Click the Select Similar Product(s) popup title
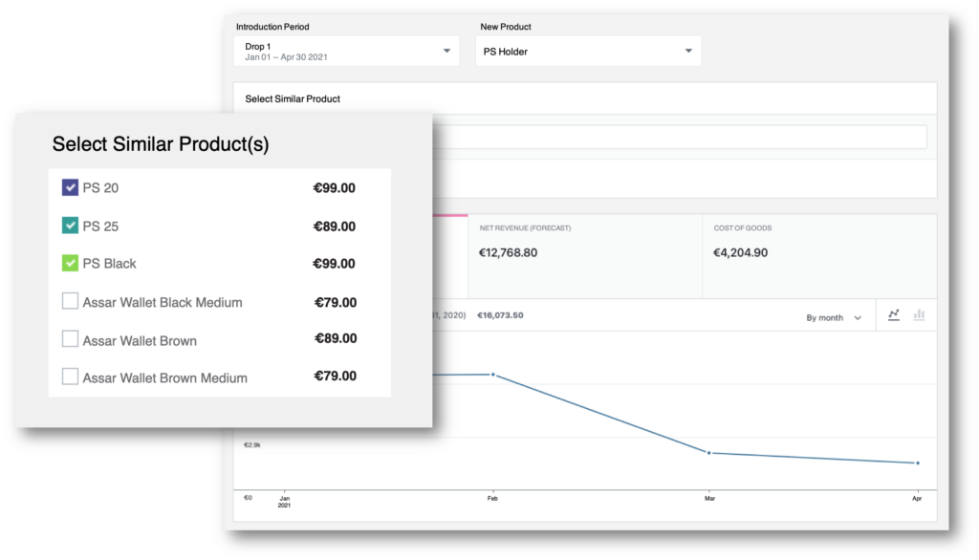The image size is (979, 560). coord(161,144)
